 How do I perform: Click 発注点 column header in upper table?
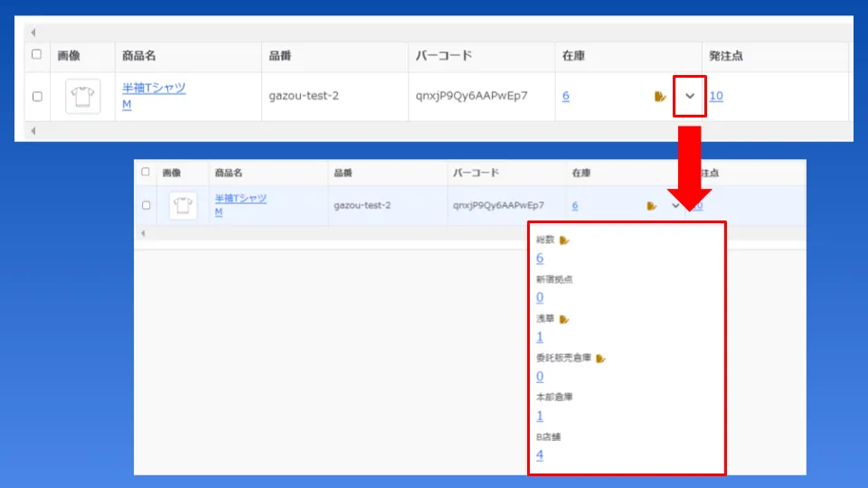726,56
